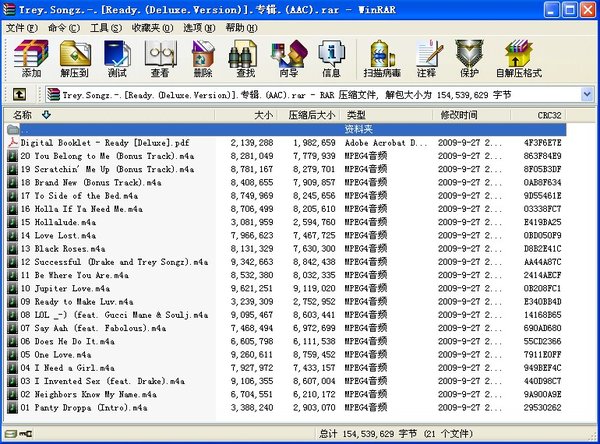This screenshot has height=444, width=600.
Task: Open the 工具(S) menu
Action: (x=106, y=28)
